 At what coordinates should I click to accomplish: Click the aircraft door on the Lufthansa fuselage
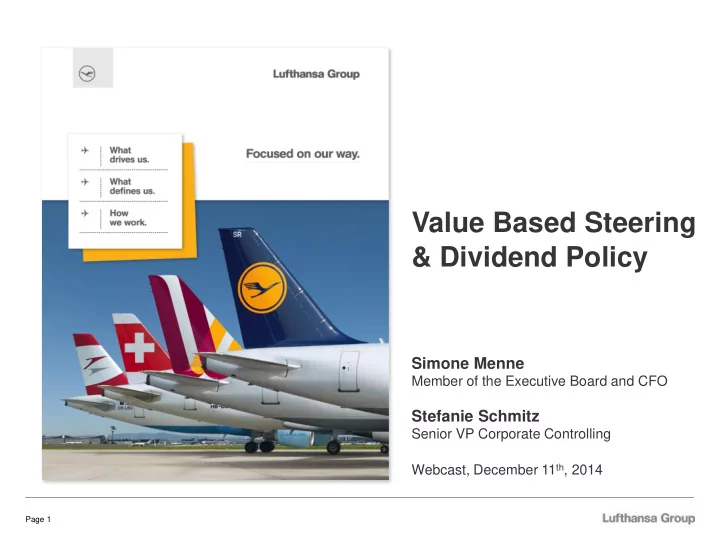click(x=349, y=371)
